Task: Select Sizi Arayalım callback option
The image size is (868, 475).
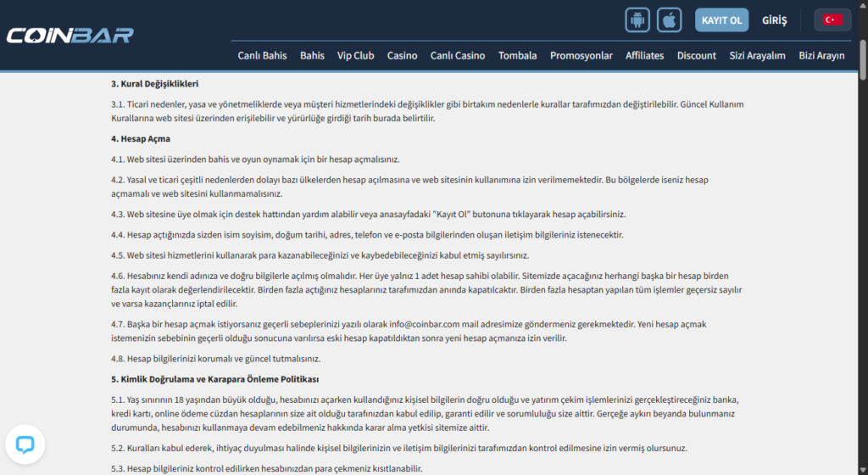Action: tap(757, 55)
